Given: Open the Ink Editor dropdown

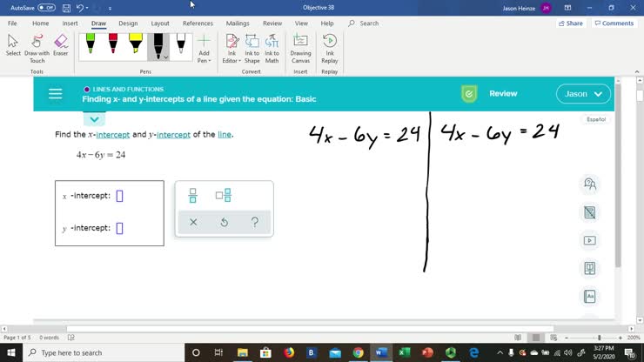Looking at the screenshot, I should 231,46.
